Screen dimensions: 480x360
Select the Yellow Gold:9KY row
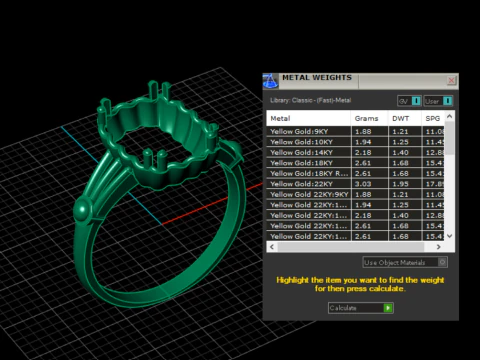click(x=355, y=131)
